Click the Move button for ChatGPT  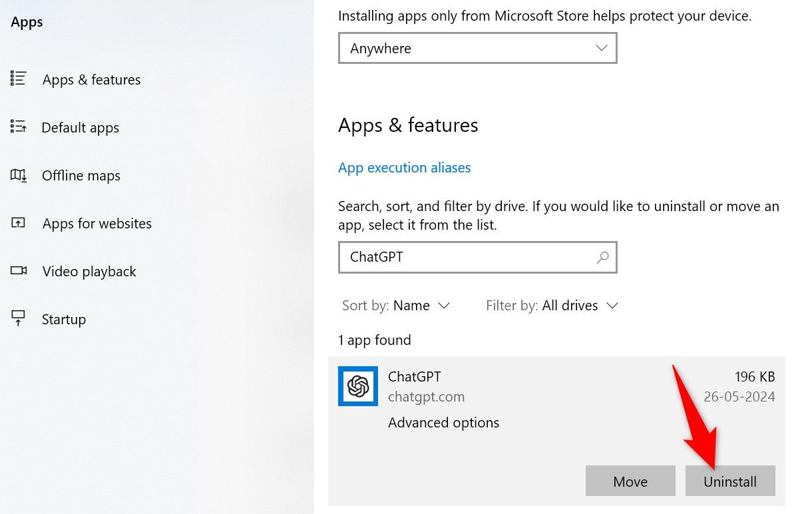[x=630, y=481]
